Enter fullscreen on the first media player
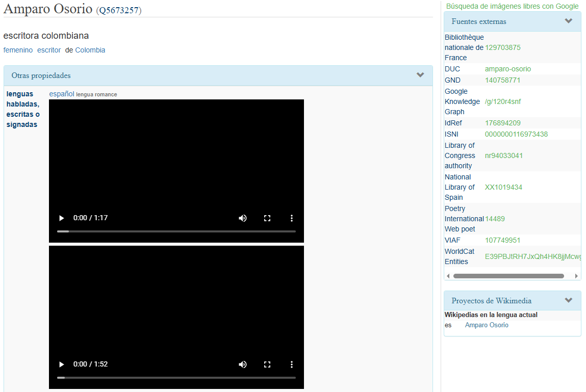 click(267, 218)
